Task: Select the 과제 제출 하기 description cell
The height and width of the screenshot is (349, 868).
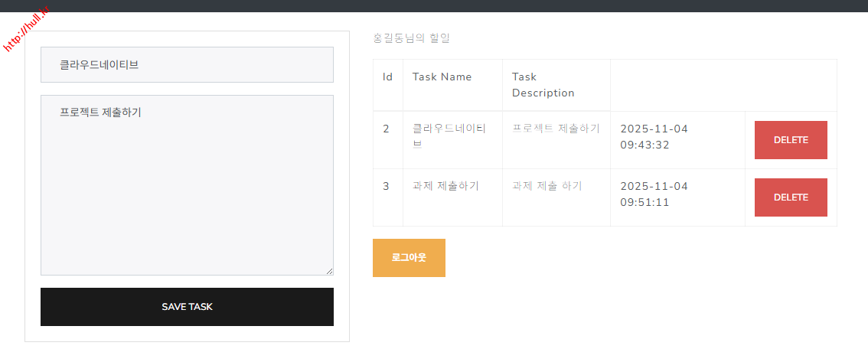Action: (547, 186)
